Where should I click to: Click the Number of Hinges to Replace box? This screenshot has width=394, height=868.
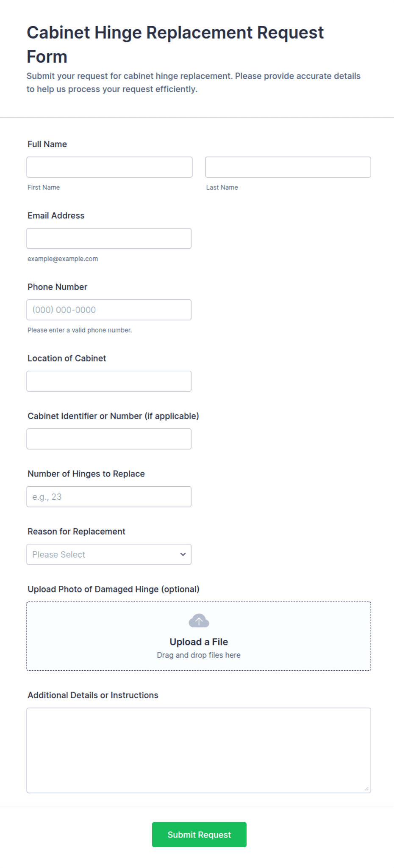point(109,496)
